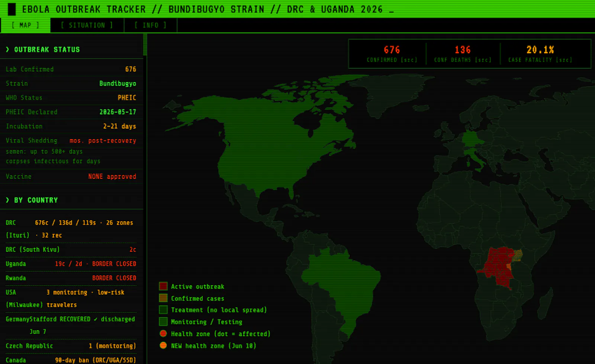Click the Vaccine NONE approved row

pyautogui.click(x=71, y=176)
